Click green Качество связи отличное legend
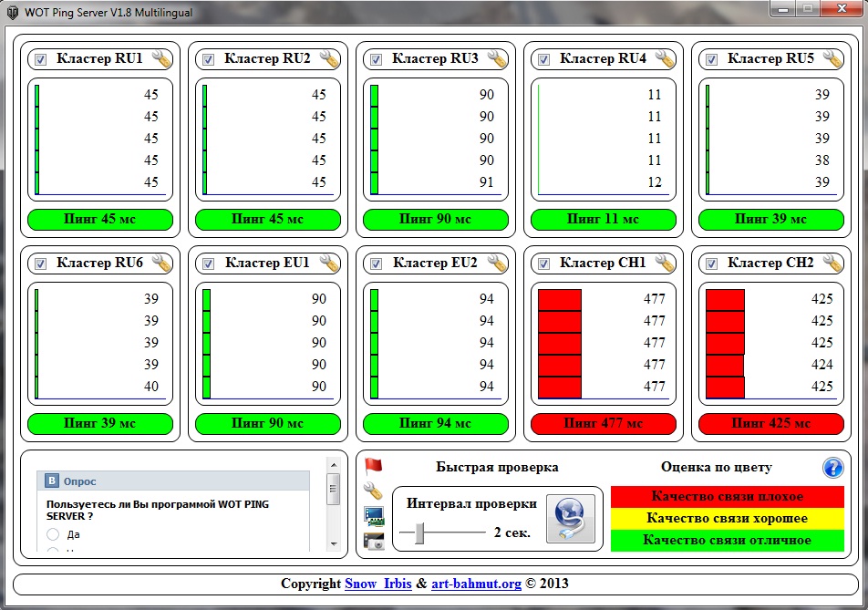The image size is (868, 610). tap(728, 541)
